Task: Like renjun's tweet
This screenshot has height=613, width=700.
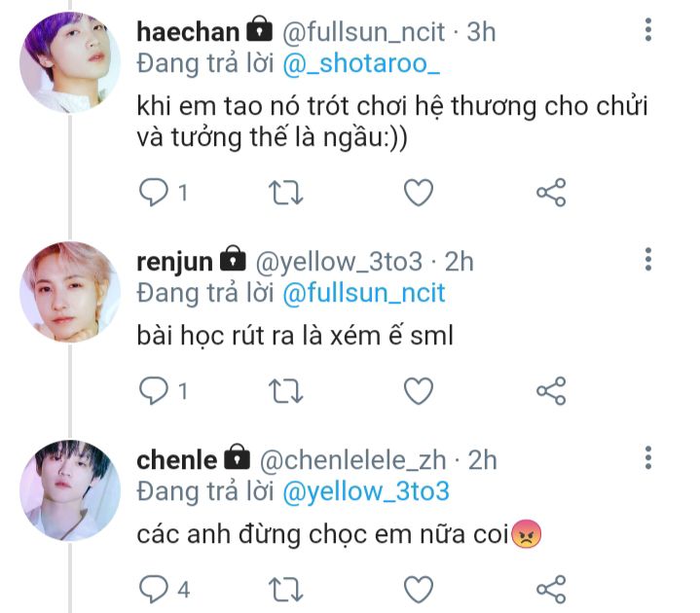Action: tap(418, 391)
